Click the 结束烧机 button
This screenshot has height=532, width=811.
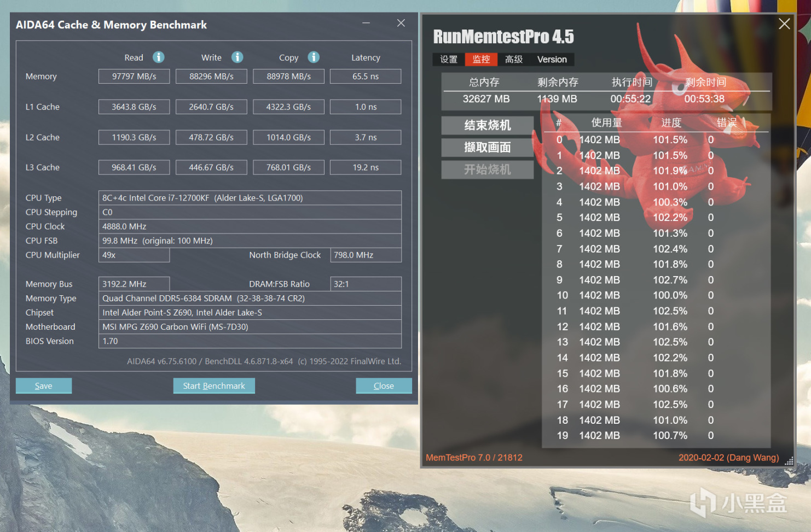488,125
